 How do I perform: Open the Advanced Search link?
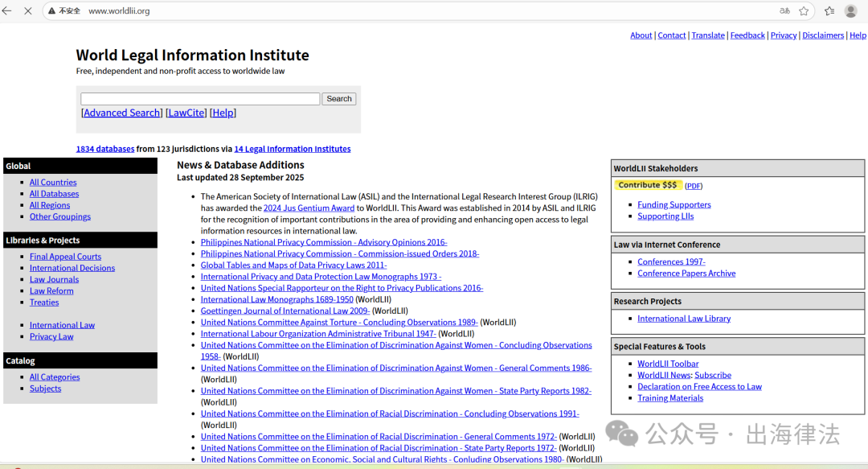point(122,113)
